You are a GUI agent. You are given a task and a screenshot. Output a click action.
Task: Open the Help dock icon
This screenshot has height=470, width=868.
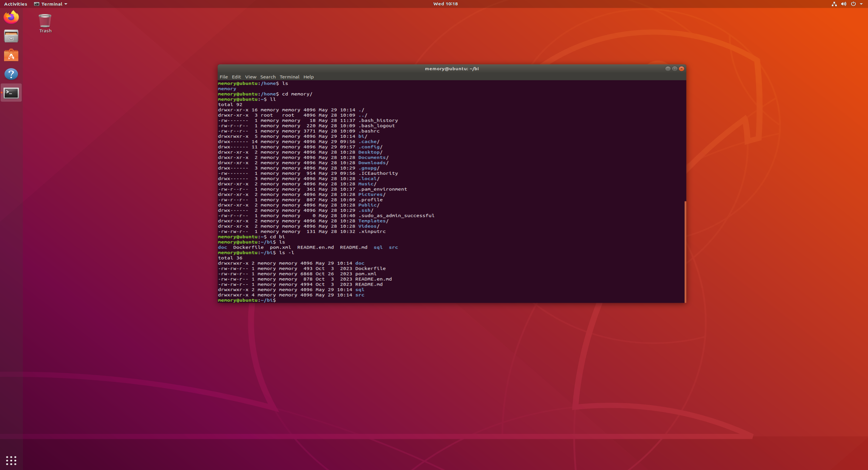pyautogui.click(x=11, y=74)
